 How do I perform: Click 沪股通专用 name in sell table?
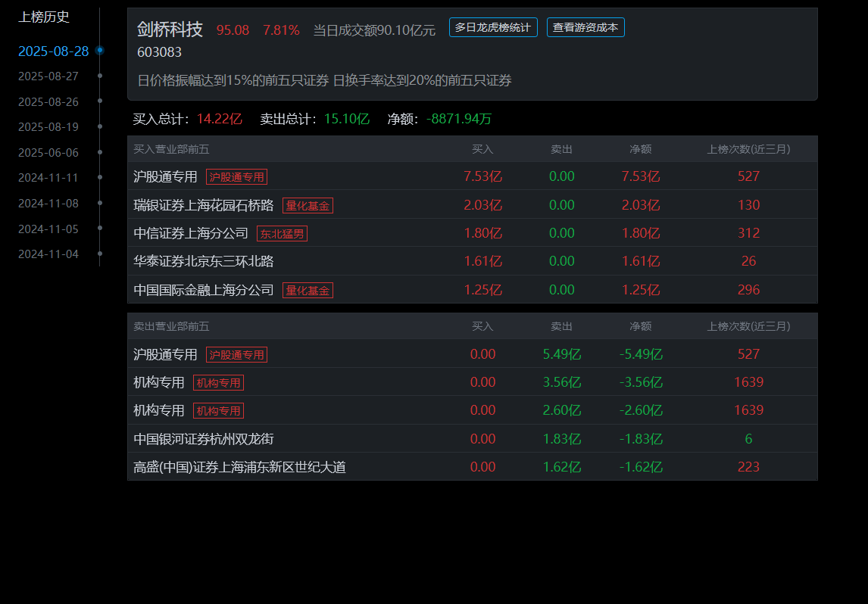(x=165, y=354)
